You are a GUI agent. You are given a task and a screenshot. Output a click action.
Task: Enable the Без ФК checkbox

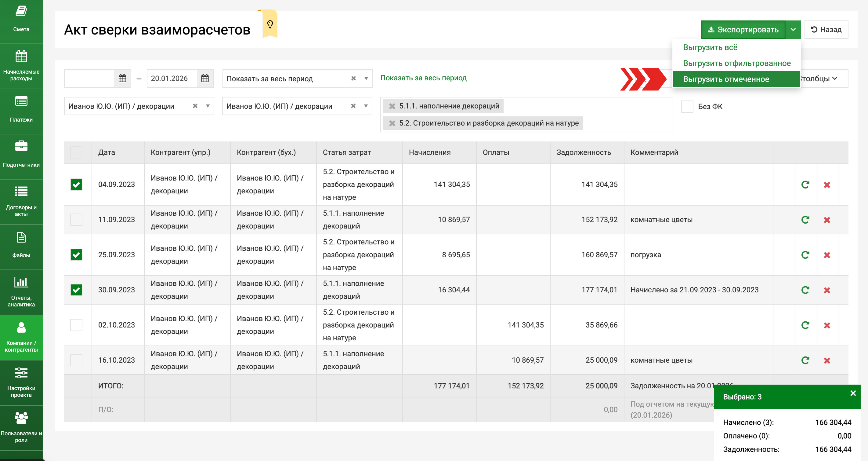coord(687,107)
